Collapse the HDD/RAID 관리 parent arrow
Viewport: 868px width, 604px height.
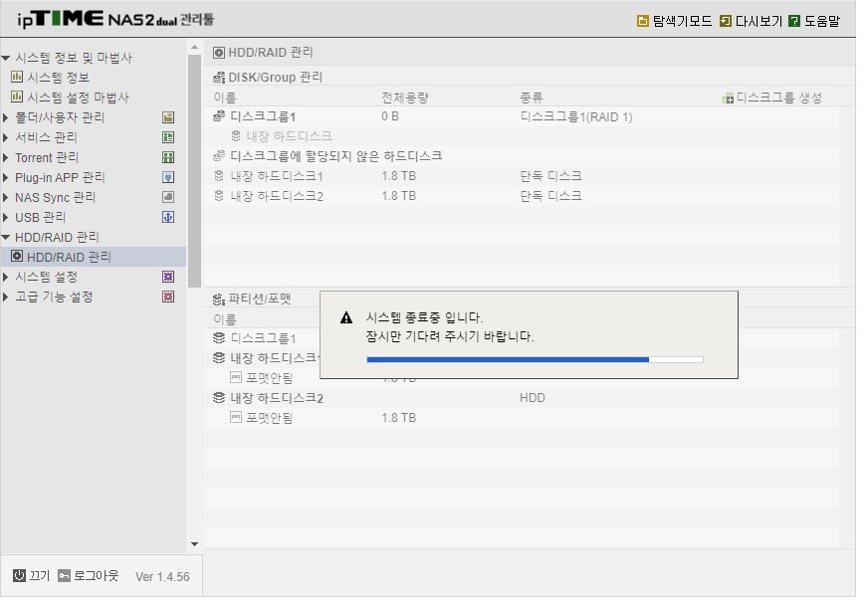(6, 237)
